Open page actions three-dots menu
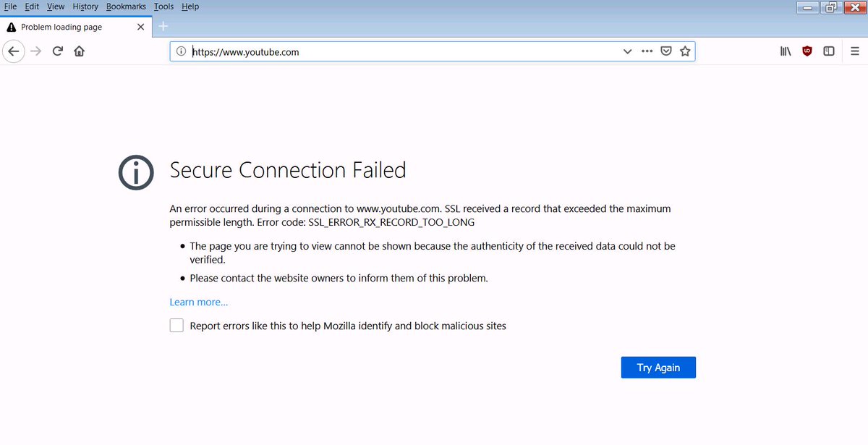This screenshot has height=445, width=868. (647, 51)
